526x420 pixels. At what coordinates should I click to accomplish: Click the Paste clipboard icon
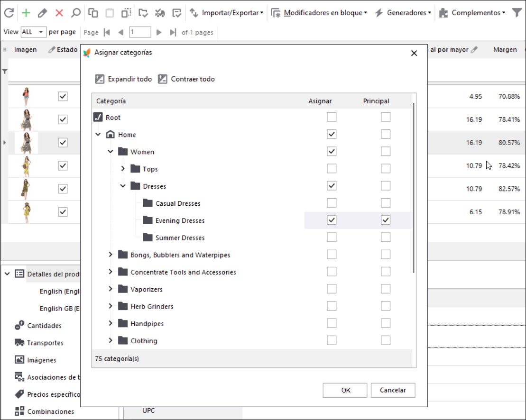[x=110, y=13]
